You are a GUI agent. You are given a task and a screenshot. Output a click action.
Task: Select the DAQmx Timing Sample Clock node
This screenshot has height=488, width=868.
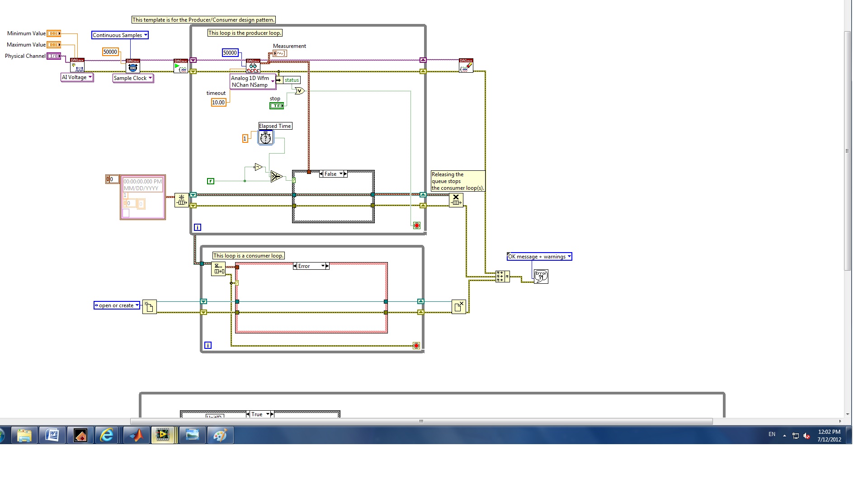coord(133,66)
